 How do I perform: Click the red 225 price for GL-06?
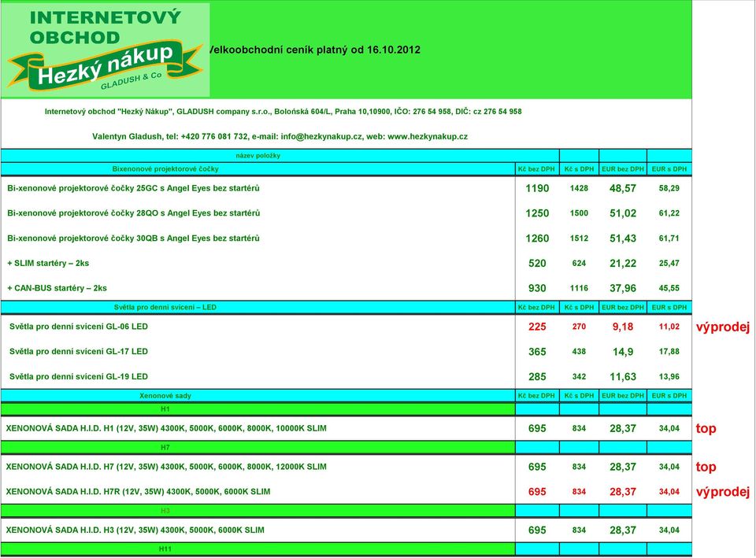(537, 327)
